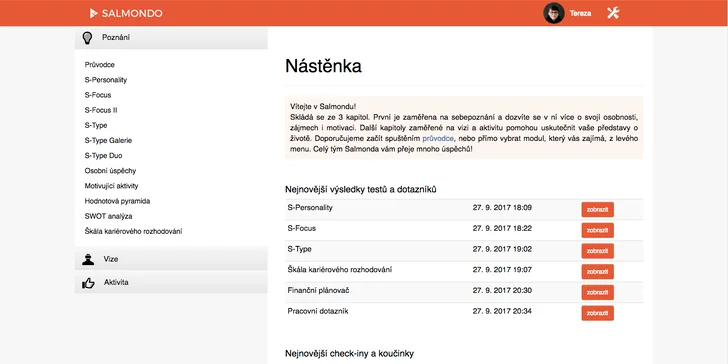
Task: Open Průvodce in the left menu
Action: [x=99, y=65]
